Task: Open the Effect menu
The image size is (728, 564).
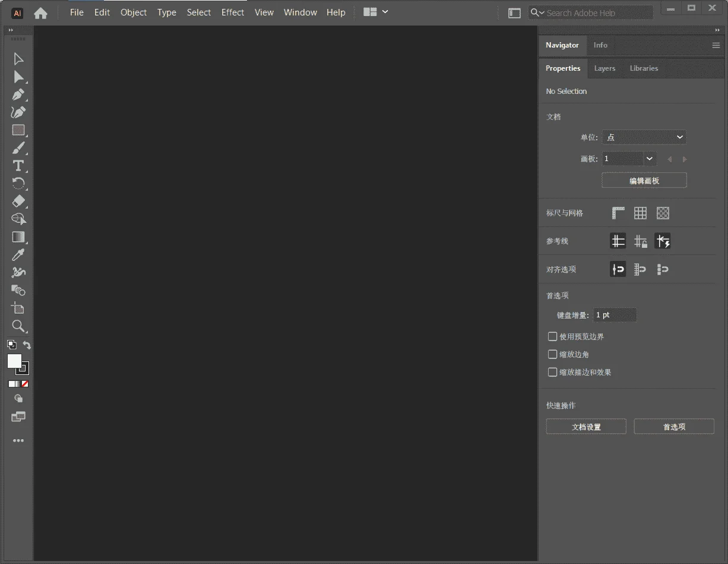Action: 233,12
